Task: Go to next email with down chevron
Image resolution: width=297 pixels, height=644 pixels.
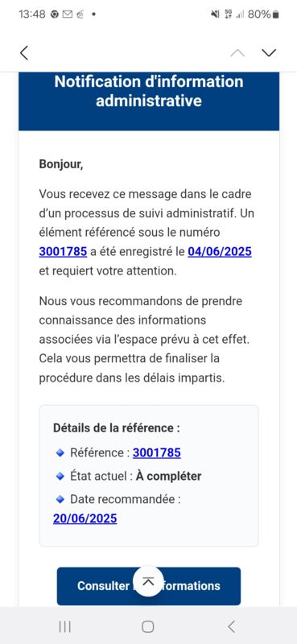Action: point(269,52)
